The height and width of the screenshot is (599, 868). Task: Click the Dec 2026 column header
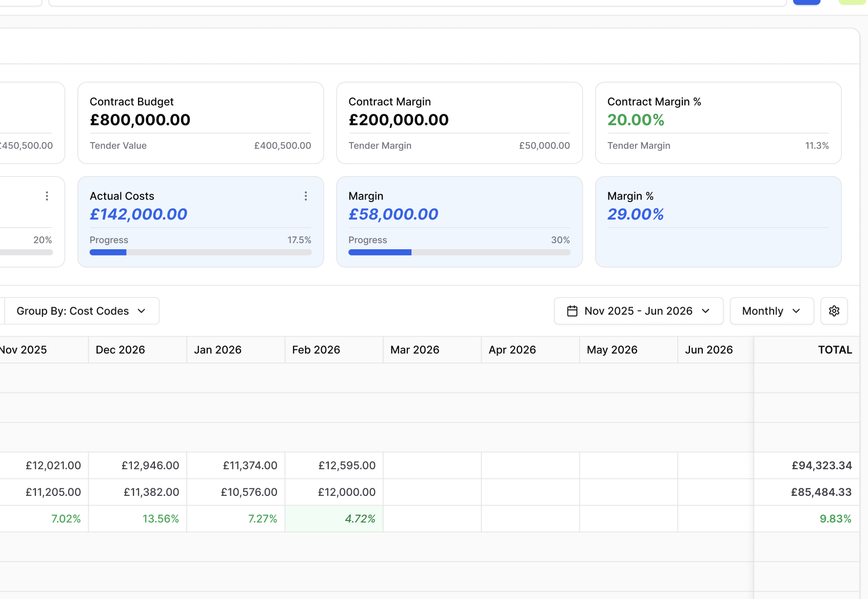tap(137, 350)
